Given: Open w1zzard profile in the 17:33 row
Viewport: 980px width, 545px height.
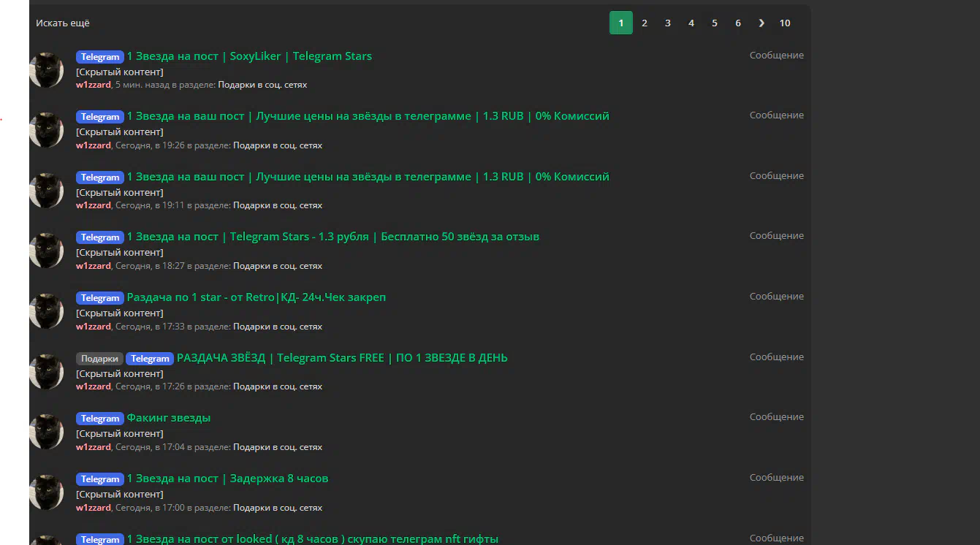Looking at the screenshot, I should click(x=94, y=327).
